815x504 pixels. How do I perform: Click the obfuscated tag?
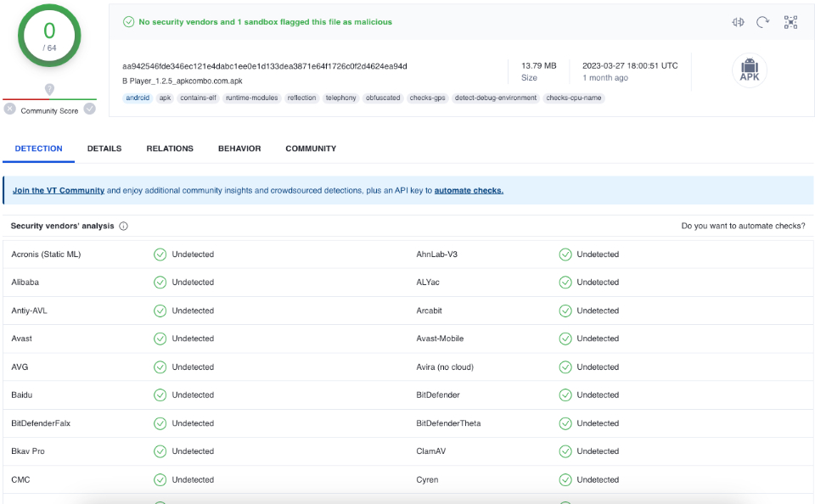(383, 98)
